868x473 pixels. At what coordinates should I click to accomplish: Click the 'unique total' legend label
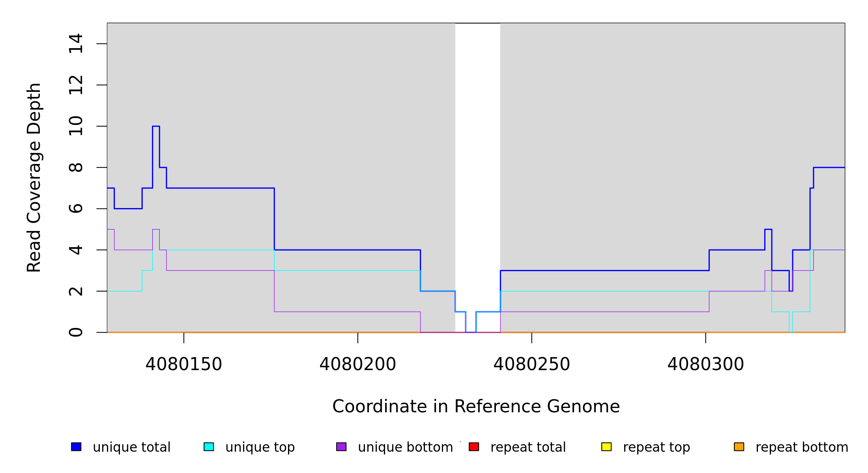pos(131,447)
